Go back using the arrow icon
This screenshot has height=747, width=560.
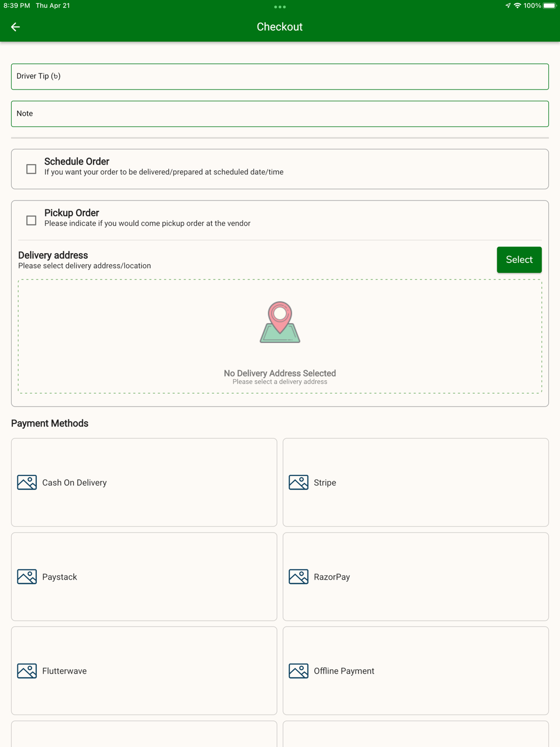click(x=15, y=27)
